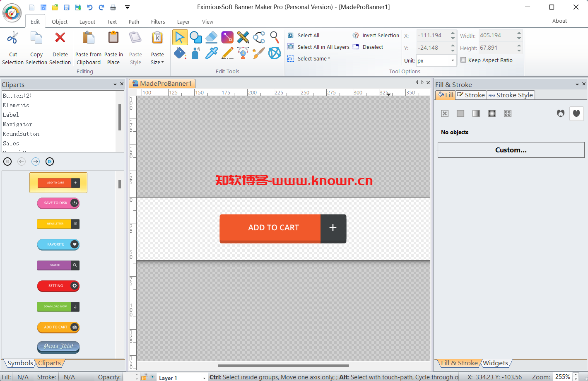The image size is (588, 381).
Task: Switch to the Widgets panel tab
Action: [495, 363]
